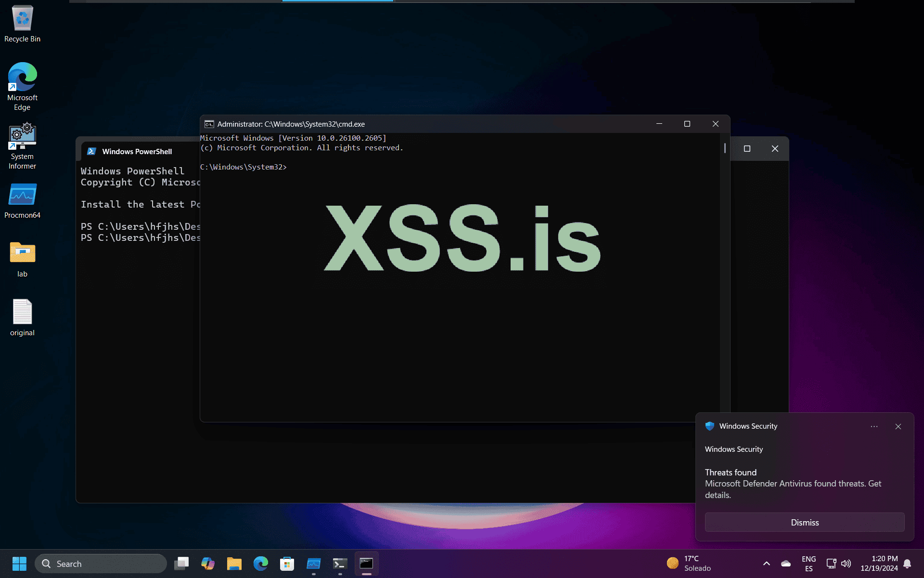Expand the hidden system tray icons

767,564
